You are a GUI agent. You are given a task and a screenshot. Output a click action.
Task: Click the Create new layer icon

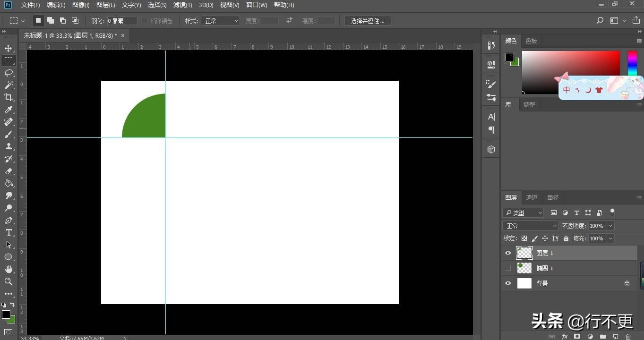click(x=615, y=336)
